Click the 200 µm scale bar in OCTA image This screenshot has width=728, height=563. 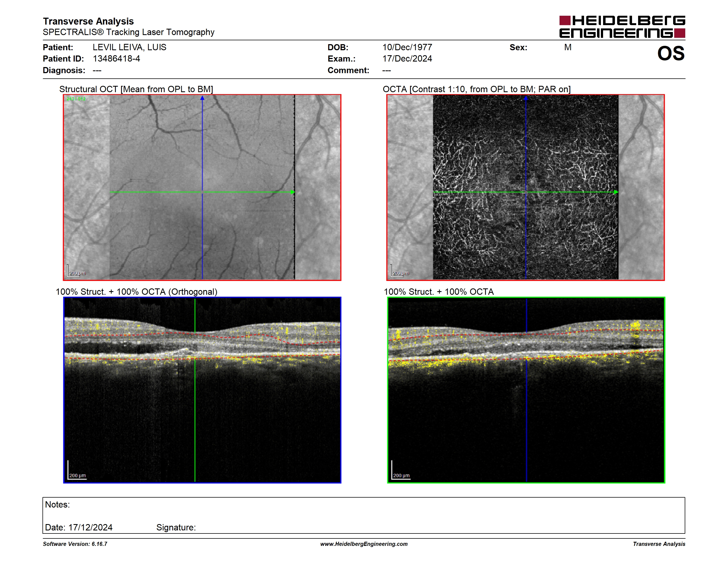click(400, 271)
